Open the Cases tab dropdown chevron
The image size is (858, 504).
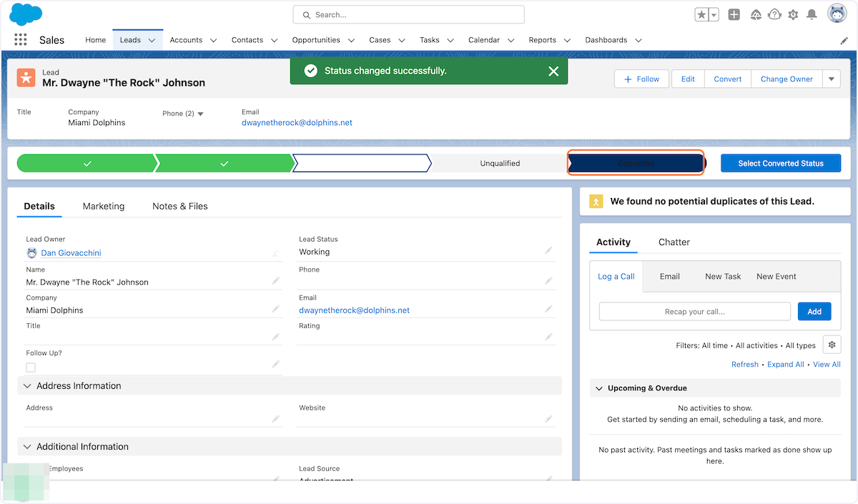click(x=401, y=41)
